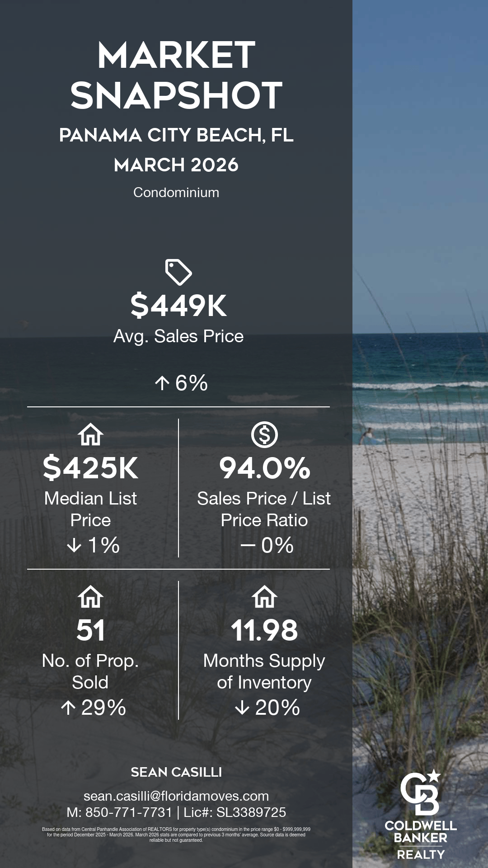Screen dimensions: 488x868
Task: Click the house icon above 51 properties sold
Action: click(x=90, y=597)
